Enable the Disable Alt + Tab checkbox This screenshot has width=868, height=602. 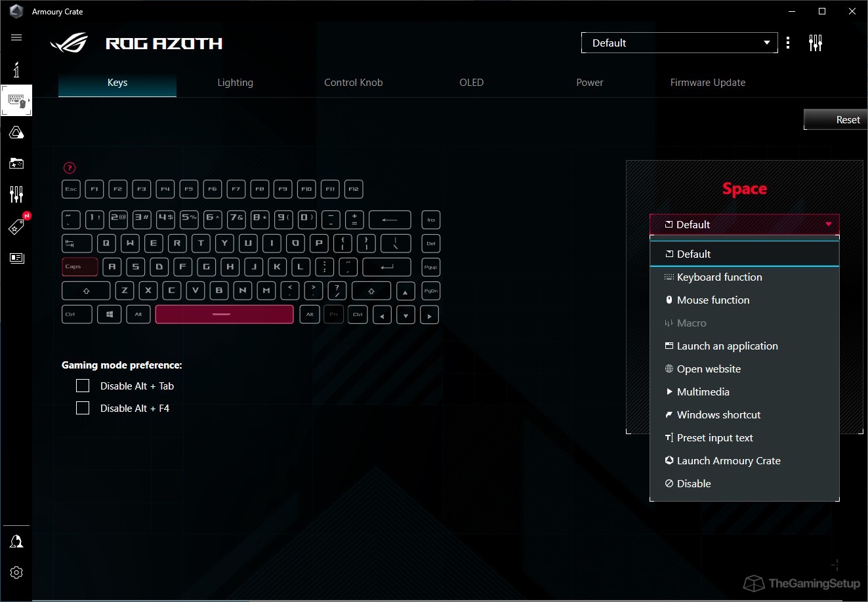[83, 386]
